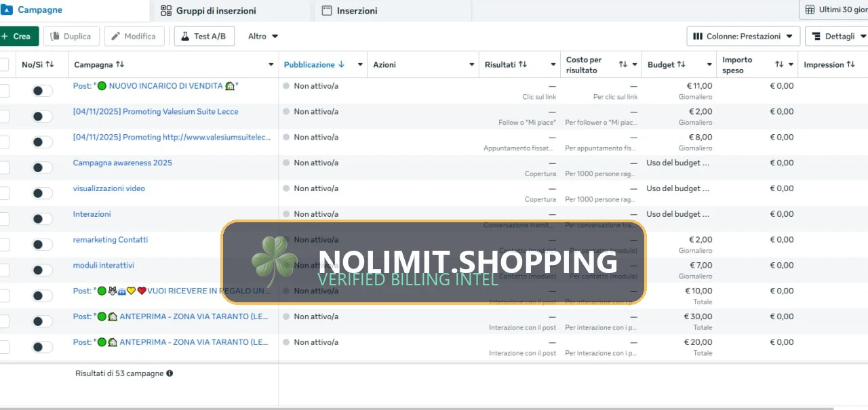The image size is (868, 410).
Task: Click Risultati di 53 campagne text
Action: tap(119, 373)
